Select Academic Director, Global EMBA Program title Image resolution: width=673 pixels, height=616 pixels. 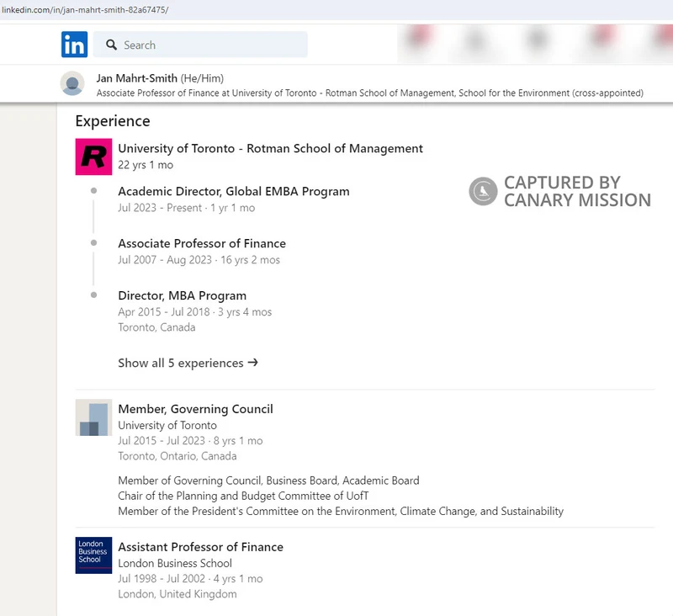tap(234, 192)
